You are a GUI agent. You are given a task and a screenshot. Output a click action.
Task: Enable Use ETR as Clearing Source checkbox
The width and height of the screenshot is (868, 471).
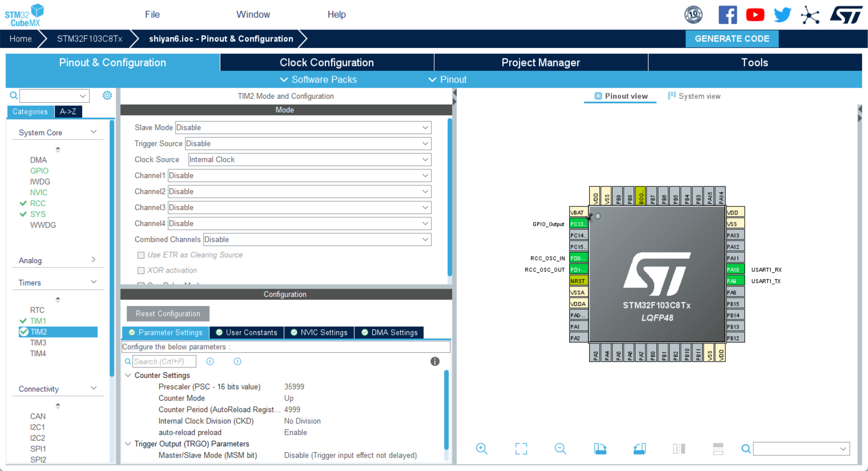[141, 255]
